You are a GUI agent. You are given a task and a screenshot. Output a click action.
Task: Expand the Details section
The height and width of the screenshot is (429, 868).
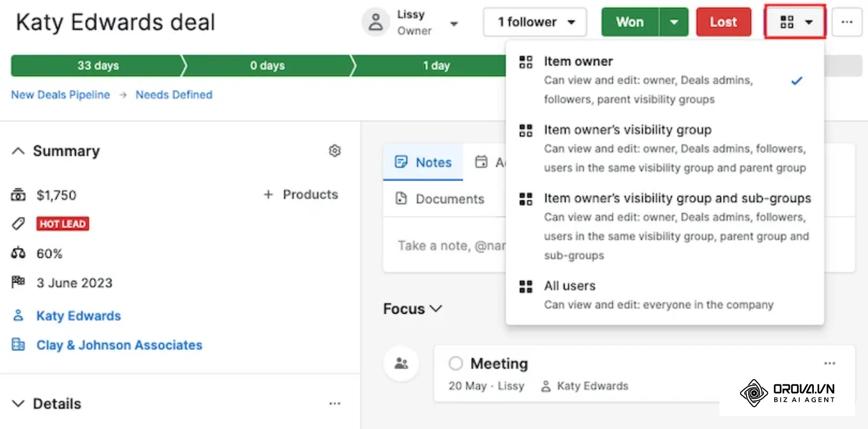click(x=18, y=403)
